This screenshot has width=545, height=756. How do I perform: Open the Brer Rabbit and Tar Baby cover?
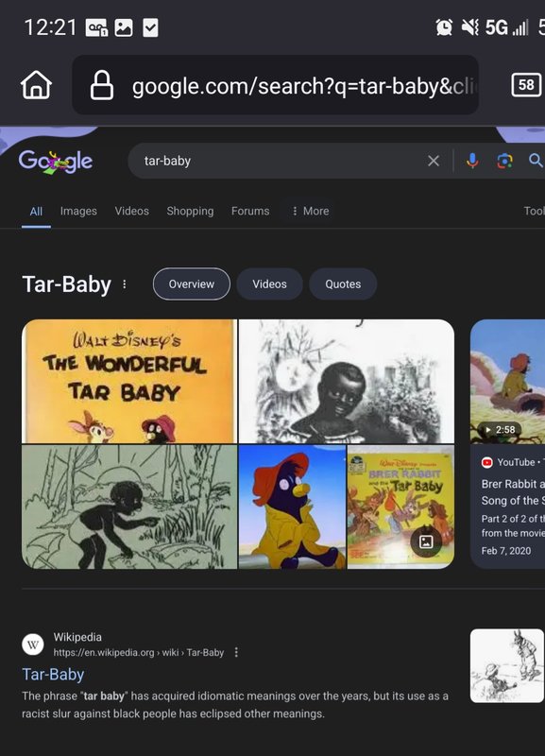point(400,507)
